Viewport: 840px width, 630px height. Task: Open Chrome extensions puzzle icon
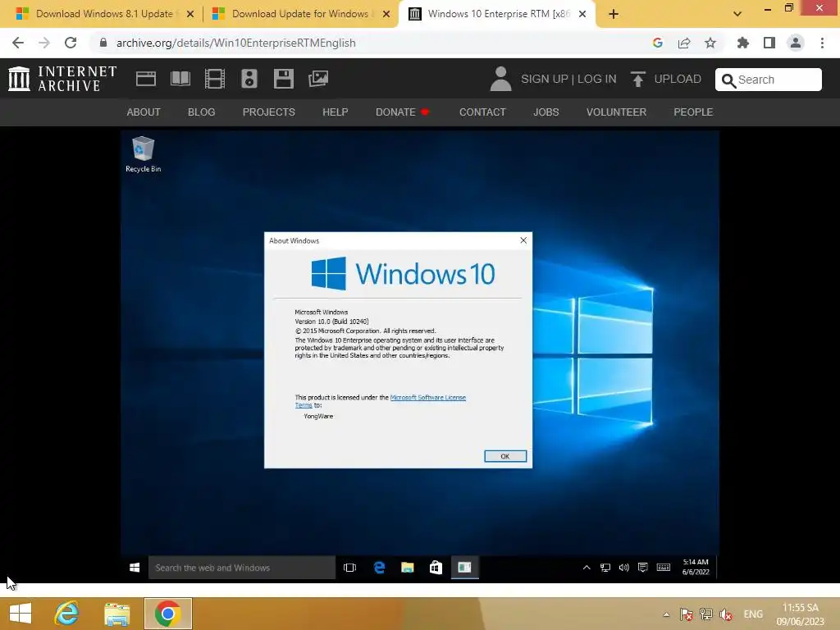click(x=742, y=43)
